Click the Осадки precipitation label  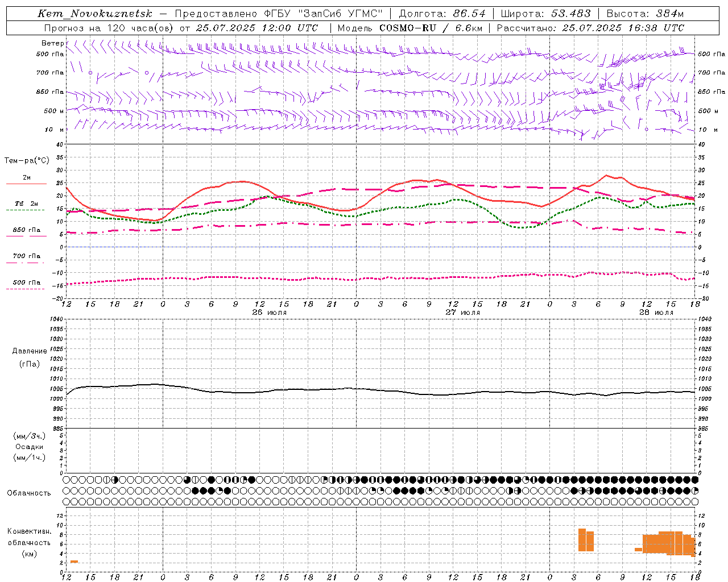[x=30, y=447]
